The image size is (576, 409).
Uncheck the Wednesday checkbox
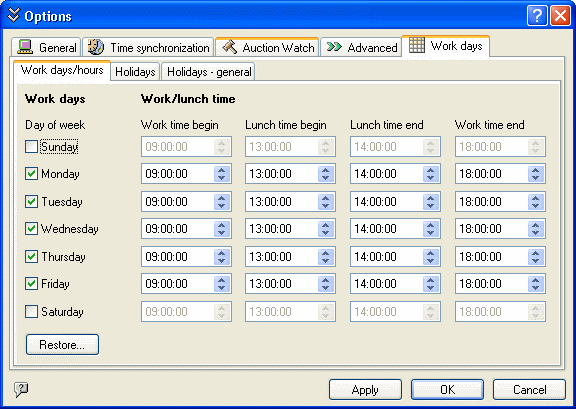(x=31, y=229)
